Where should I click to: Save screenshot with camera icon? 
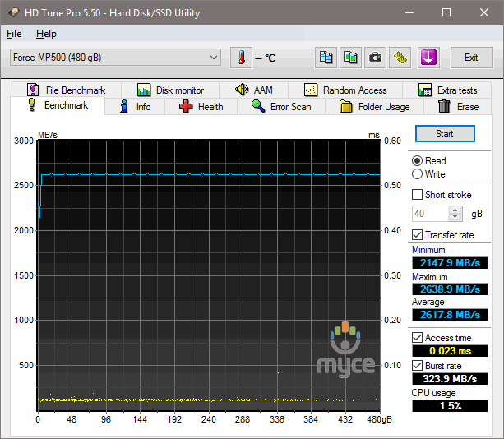[375, 58]
